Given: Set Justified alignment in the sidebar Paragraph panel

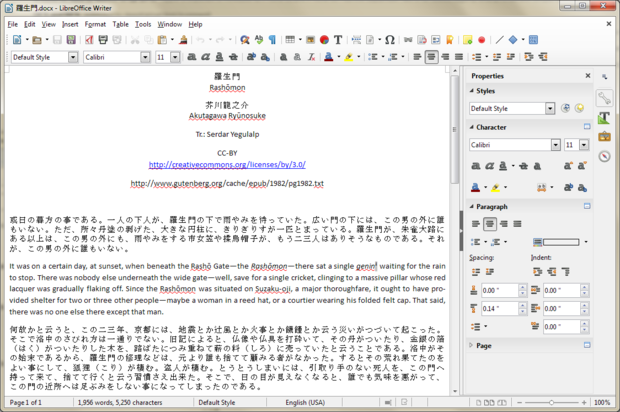Looking at the screenshot, I should [517, 224].
